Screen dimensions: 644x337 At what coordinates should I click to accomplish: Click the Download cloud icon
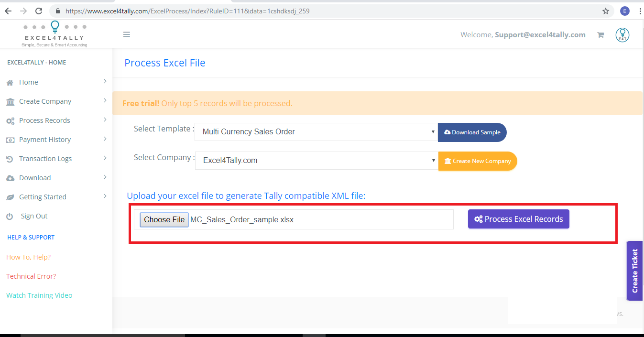(10, 178)
